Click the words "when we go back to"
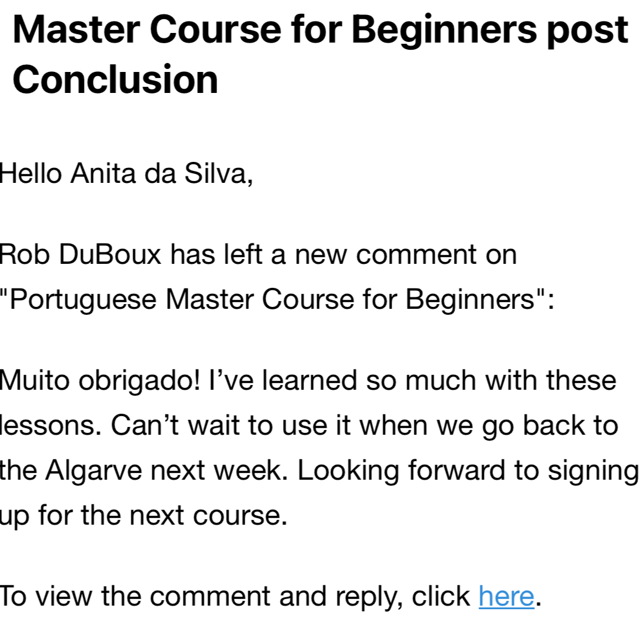 coord(489,426)
